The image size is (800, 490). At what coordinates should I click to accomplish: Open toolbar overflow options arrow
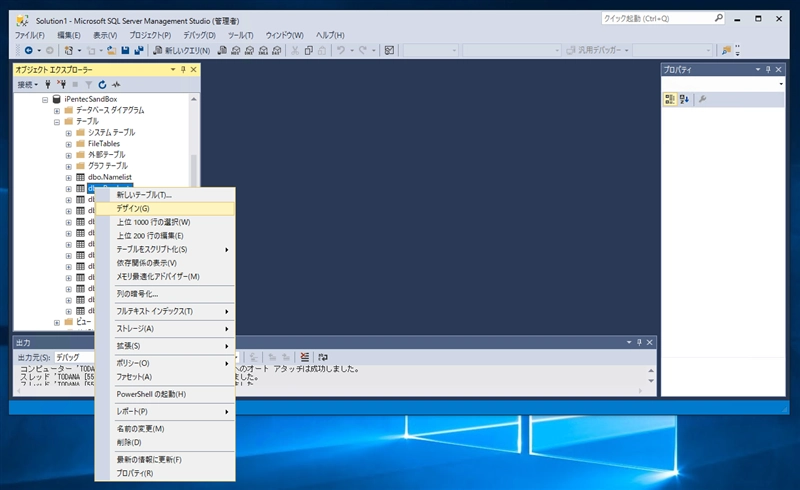[x=738, y=51]
